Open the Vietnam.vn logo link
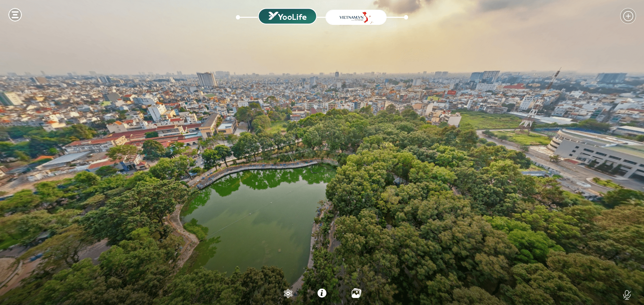Viewport: 644px width, 305px height. pyautogui.click(x=356, y=17)
